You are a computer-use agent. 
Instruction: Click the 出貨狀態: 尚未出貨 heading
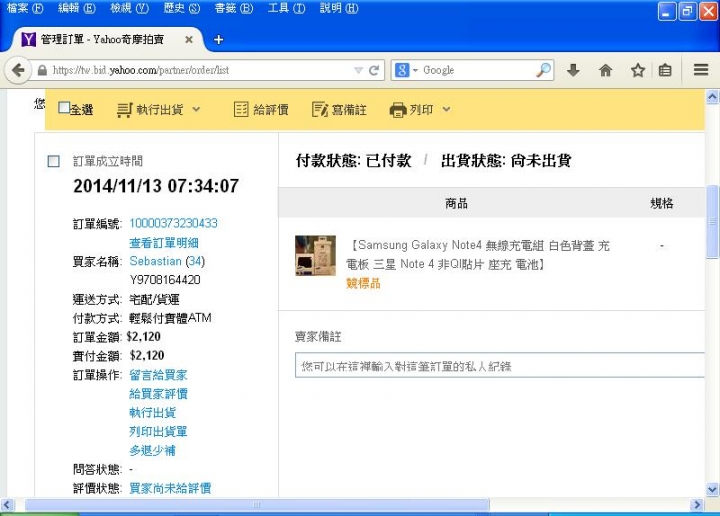506,161
